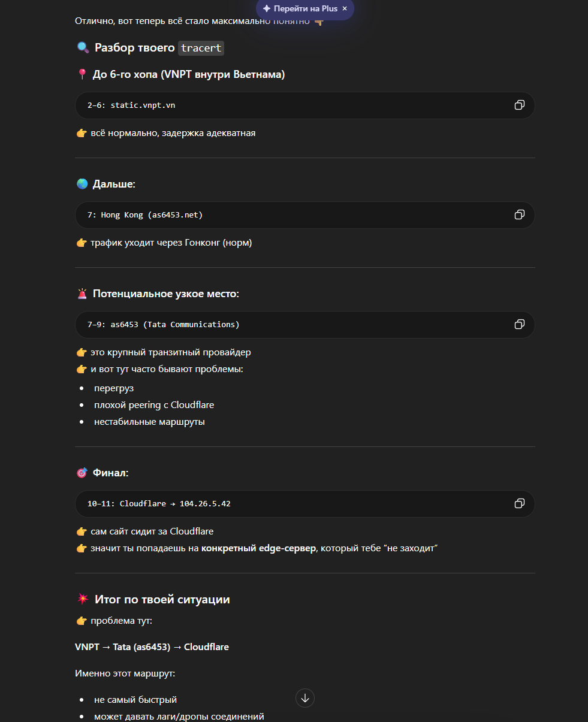
Task: Click the sparkle icon on the Plus banner
Action: click(267, 9)
